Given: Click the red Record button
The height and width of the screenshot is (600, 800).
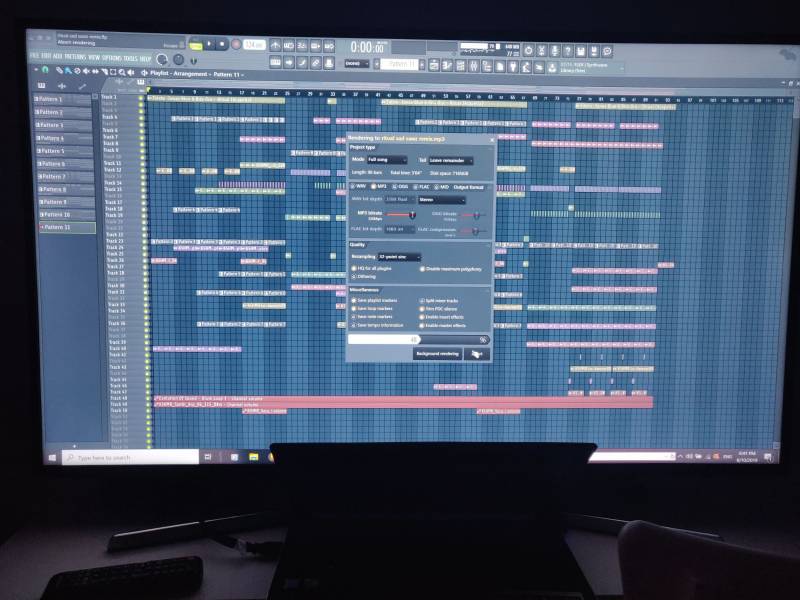Looking at the screenshot, I should coord(237,45).
